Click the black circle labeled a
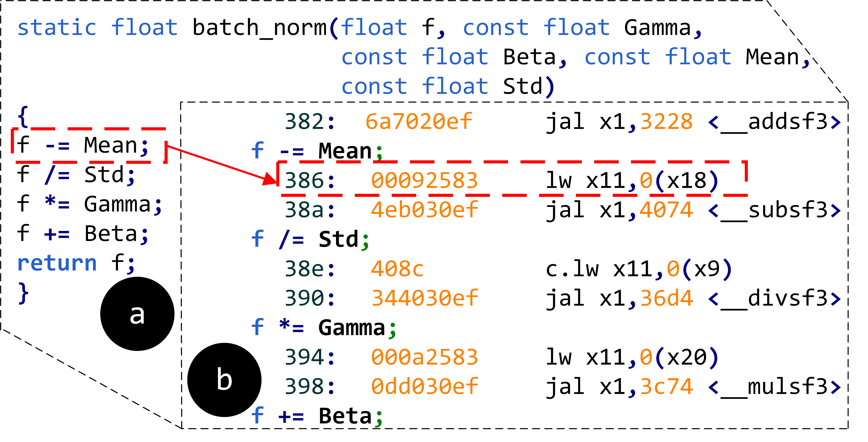Screen dimensions: 868x442 coord(137,314)
